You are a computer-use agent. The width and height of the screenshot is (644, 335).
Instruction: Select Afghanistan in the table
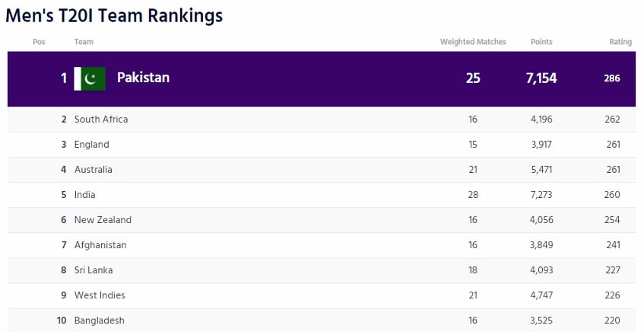tap(100, 245)
